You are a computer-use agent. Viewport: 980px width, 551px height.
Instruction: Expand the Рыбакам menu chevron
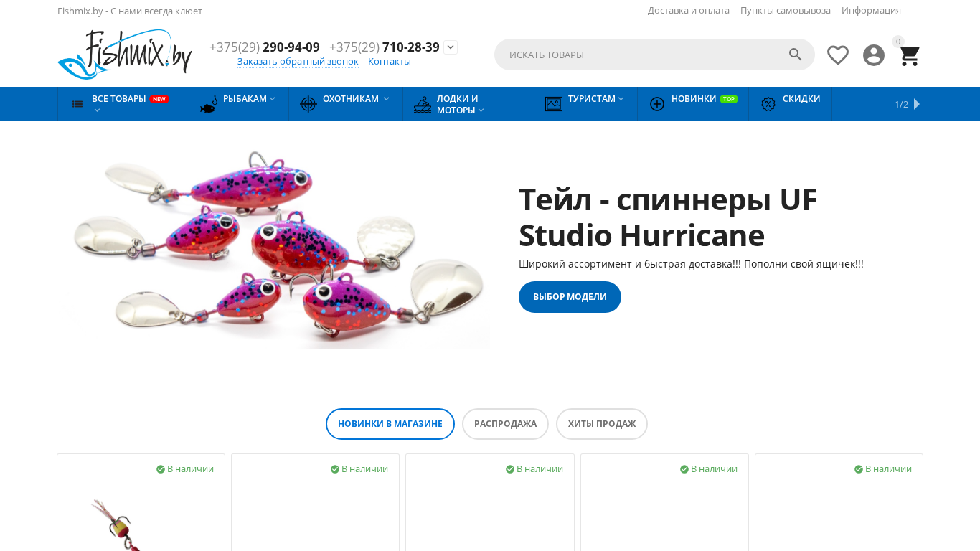pyautogui.click(x=273, y=99)
